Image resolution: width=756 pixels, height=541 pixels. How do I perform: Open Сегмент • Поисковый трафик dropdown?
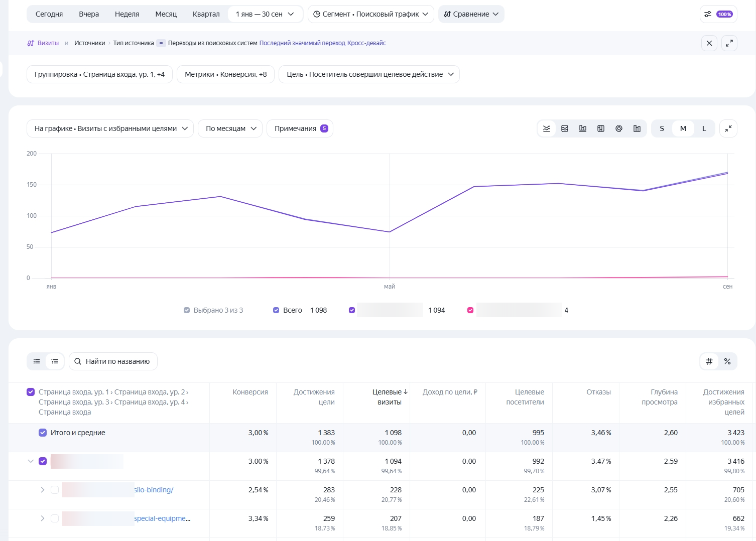point(371,14)
